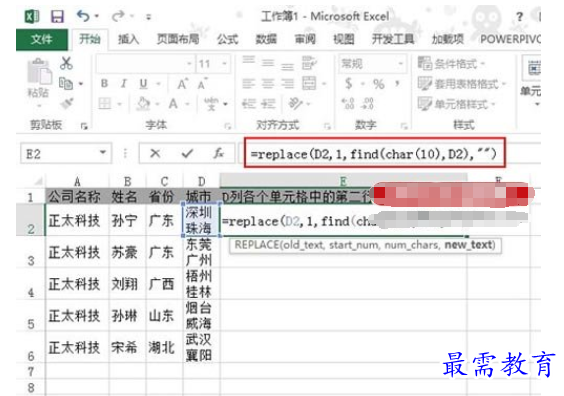This screenshot has height=396, width=564.
Task: Apply percent style
Action: [x=378, y=84]
